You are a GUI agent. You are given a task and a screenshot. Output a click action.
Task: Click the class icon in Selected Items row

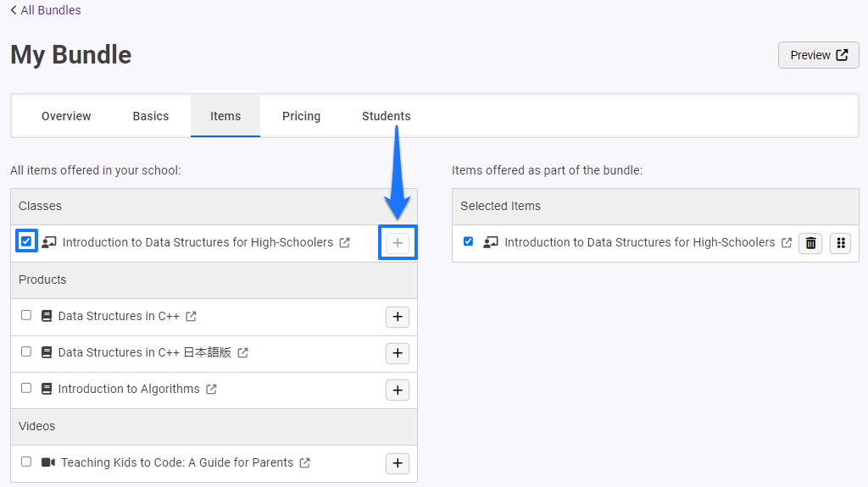(491, 242)
